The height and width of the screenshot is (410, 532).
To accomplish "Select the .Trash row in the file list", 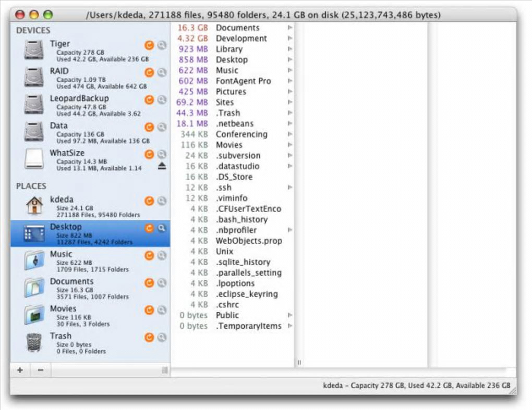I will [233, 113].
